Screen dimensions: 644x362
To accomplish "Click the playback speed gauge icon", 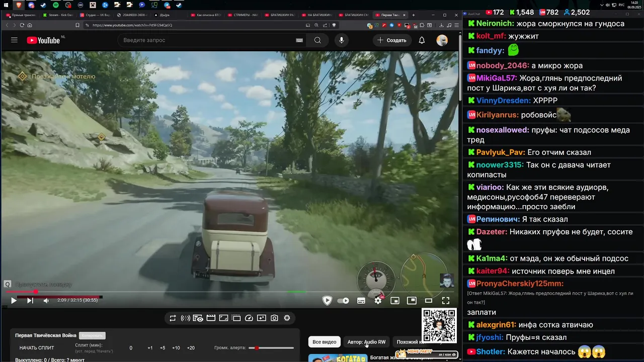I will tap(249, 318).
